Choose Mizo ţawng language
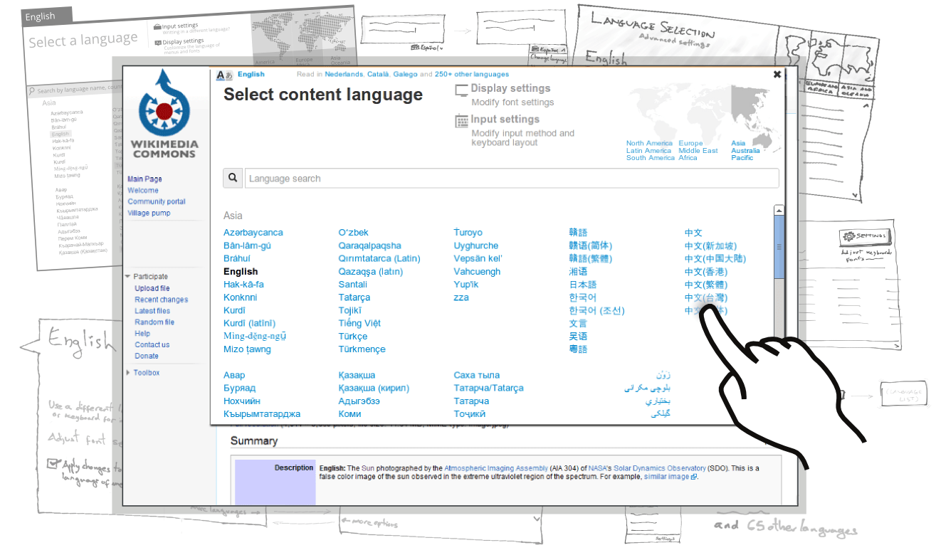This screenshot has height=560, width=936. coord(247,349)
